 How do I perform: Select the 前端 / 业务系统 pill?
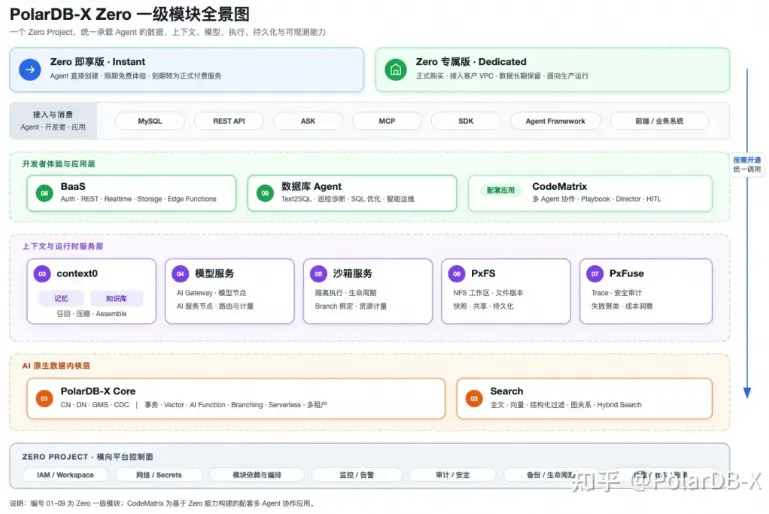click(x=660, y=121)
